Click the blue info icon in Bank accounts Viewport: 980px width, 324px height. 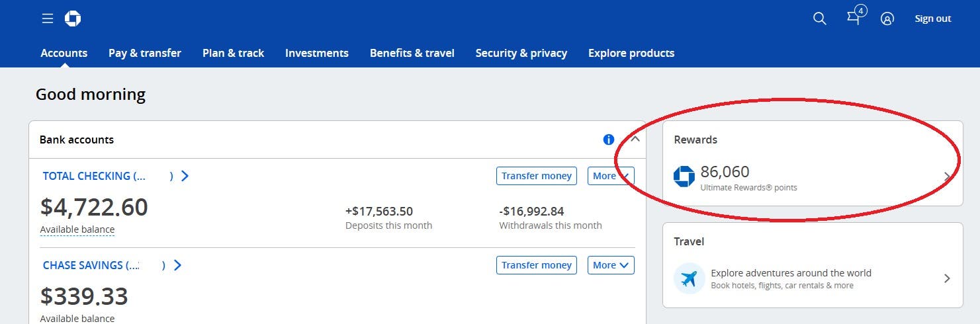point(608,140)
